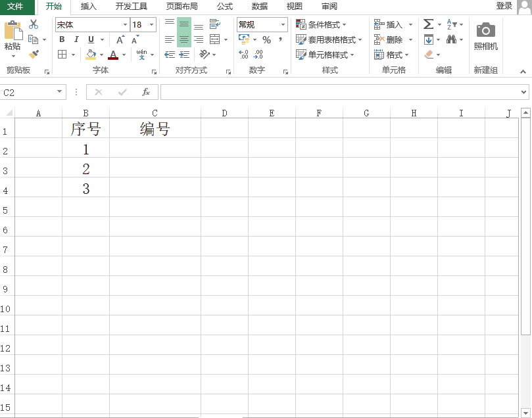
Task: Open the 常规 number format dropdown
Action: [283, 24]
